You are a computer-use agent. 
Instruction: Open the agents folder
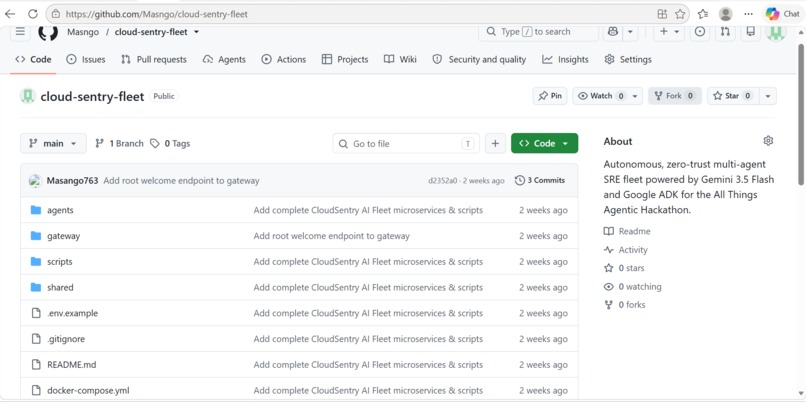[60, 210]
